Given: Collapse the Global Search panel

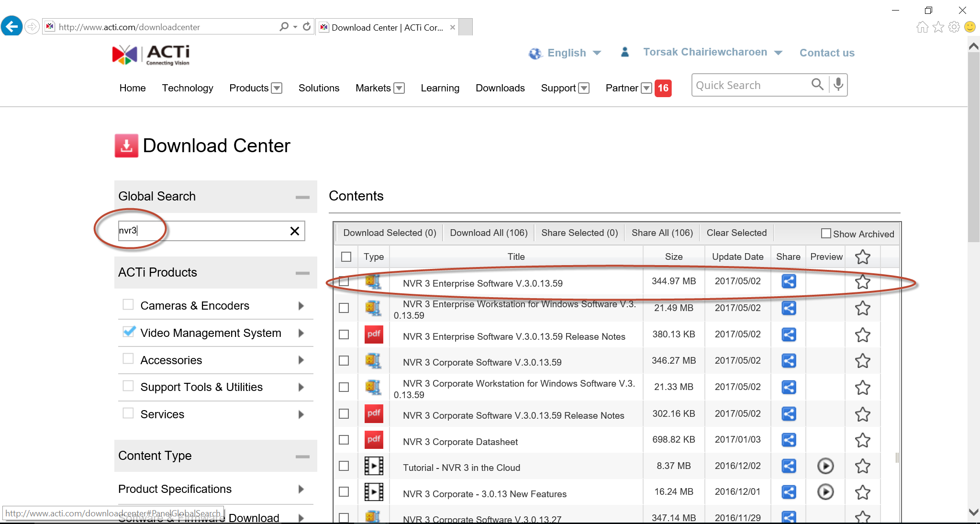Looking at the screenshot, I should [302, 197].
